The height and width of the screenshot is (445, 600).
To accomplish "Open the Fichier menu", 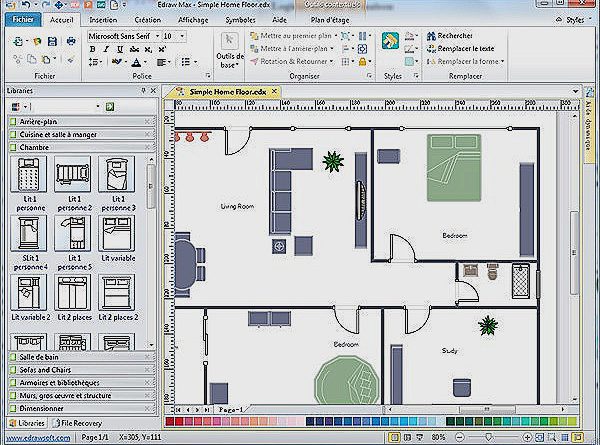I will coord(23,20).
